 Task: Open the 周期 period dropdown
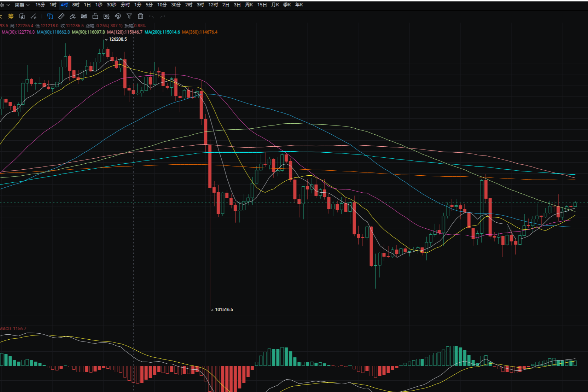(x=22, y=5)
